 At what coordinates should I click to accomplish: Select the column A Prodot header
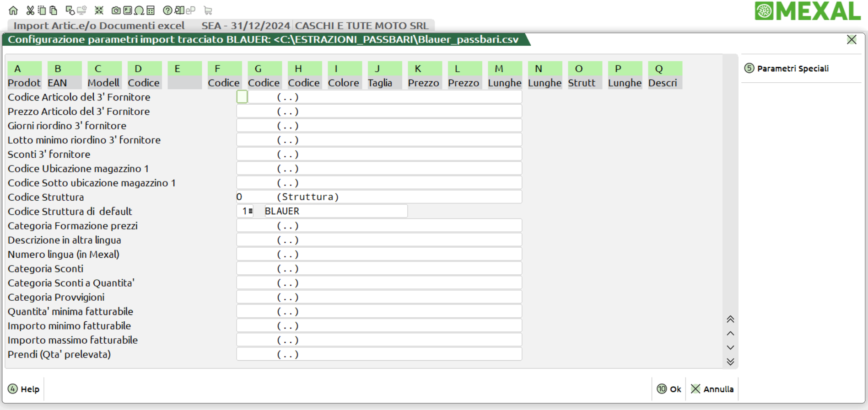pos(24,75)
